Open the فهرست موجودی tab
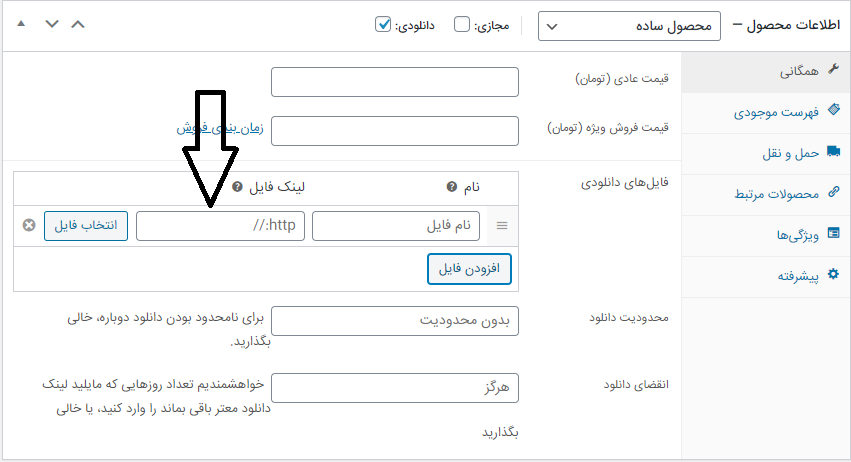The image size is (851, 462). pyautogui.click(x=766, y=113)
